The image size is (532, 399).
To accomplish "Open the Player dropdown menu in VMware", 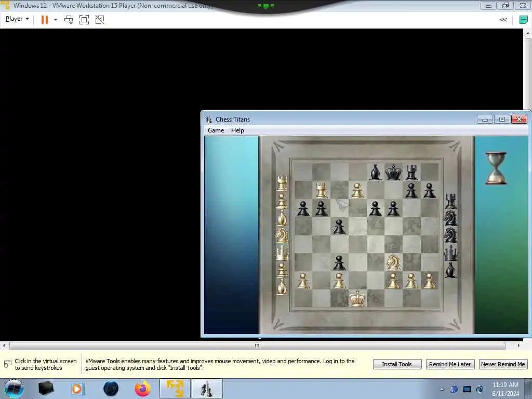I will click(17, 19).
